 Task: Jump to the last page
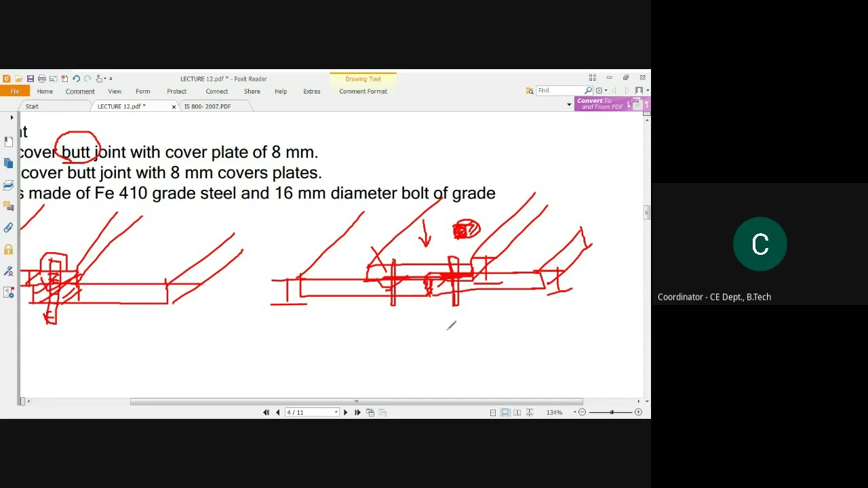click(x=357, y=412)
